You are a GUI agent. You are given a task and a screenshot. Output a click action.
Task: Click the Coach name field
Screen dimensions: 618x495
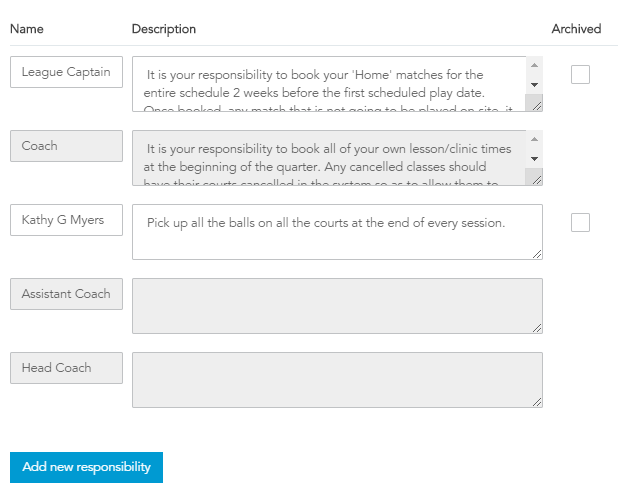point(66,146)
